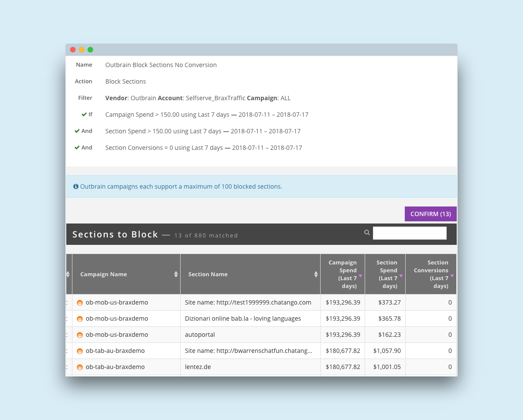Click the yellow minimize window button

point(82,50)
